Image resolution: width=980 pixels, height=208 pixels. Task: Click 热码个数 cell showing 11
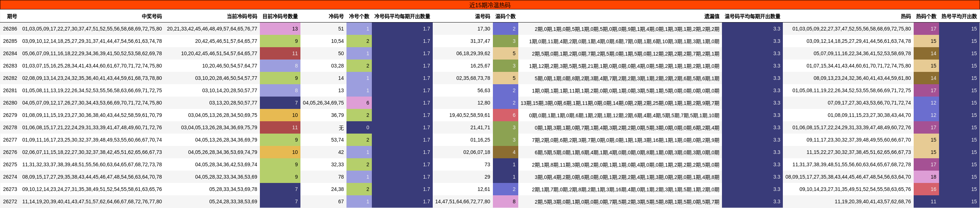(926, 201)
